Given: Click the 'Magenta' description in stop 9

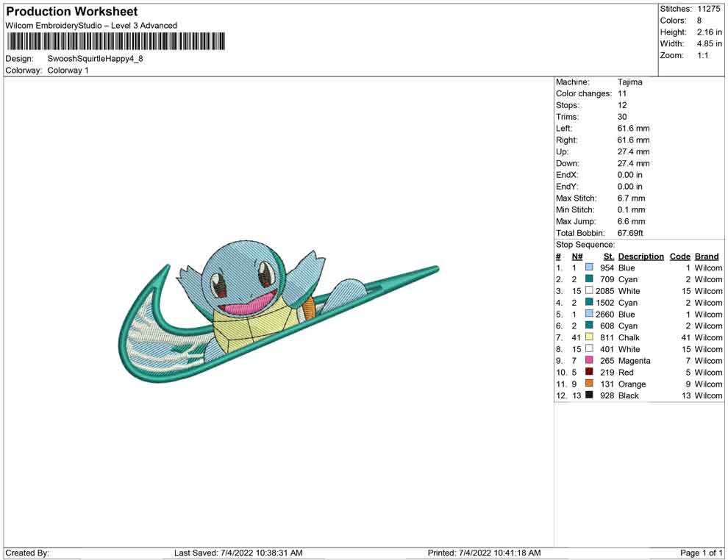Looking at the screenshot, I should click(634, 361).
